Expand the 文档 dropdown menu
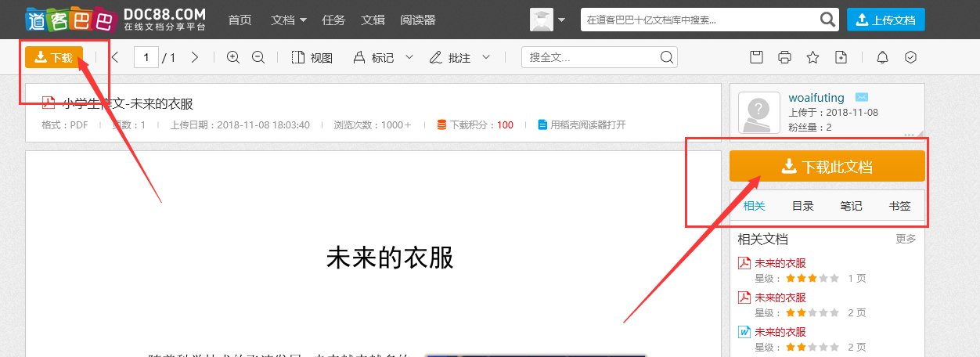980x357 pixels. pos(288,20)
